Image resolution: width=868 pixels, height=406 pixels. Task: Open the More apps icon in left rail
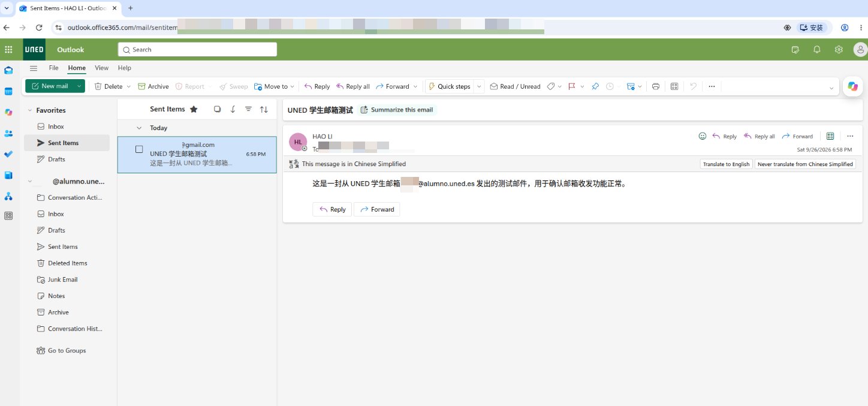(x=8, y=216)
